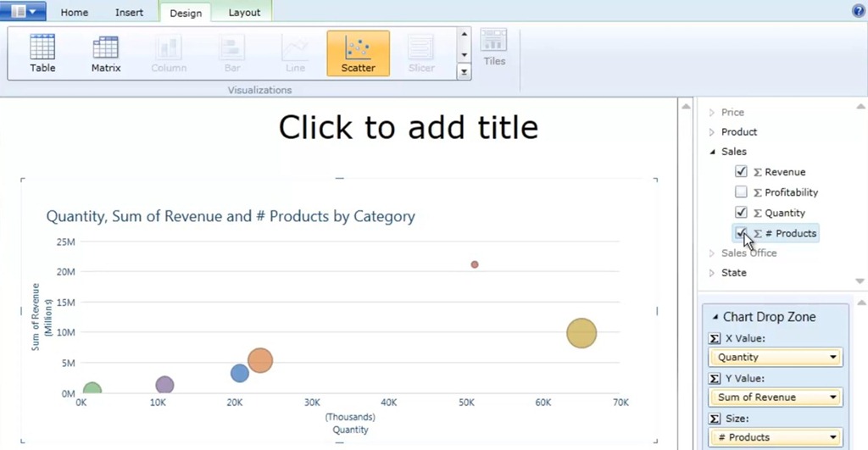Choose the Column chart visualization
This screenshot has width=868, height=450.
(x=169, y=53)
